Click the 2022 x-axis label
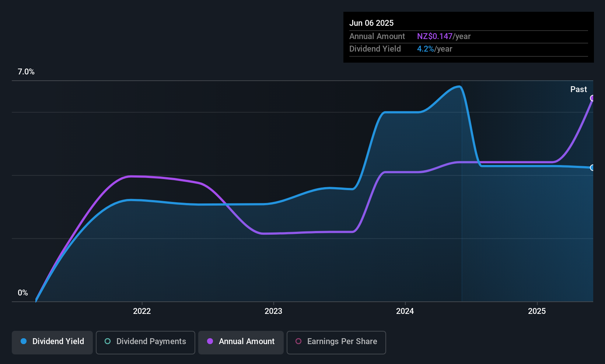Image resolution: width=605 pixels, height=364 pixels. [x=142, y=311]
